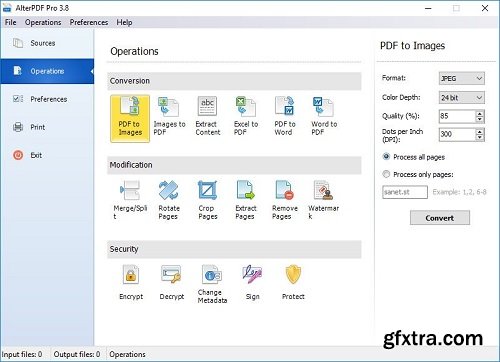
Task: Open the File menu
Action: (x=10, y=22)
